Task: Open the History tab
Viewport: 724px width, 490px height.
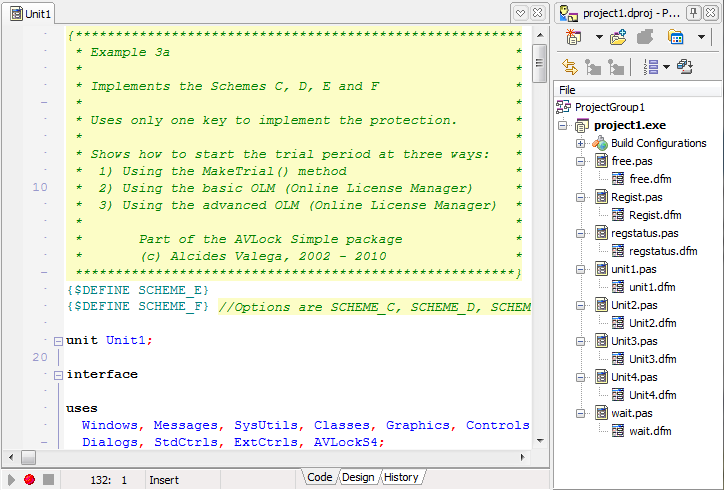Action: click(x=401, y=478)
